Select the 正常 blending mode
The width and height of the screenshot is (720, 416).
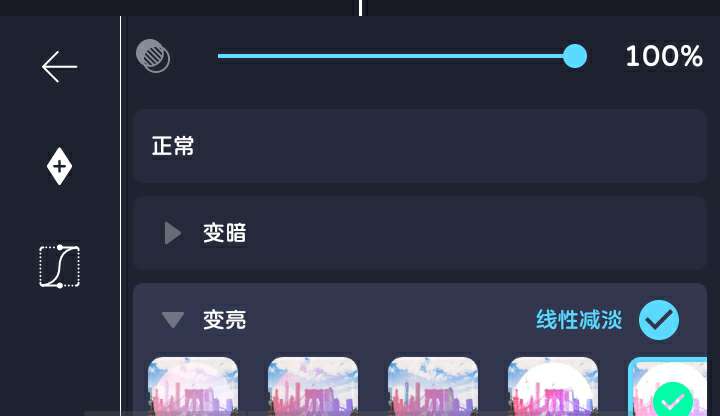pos(420,146)
